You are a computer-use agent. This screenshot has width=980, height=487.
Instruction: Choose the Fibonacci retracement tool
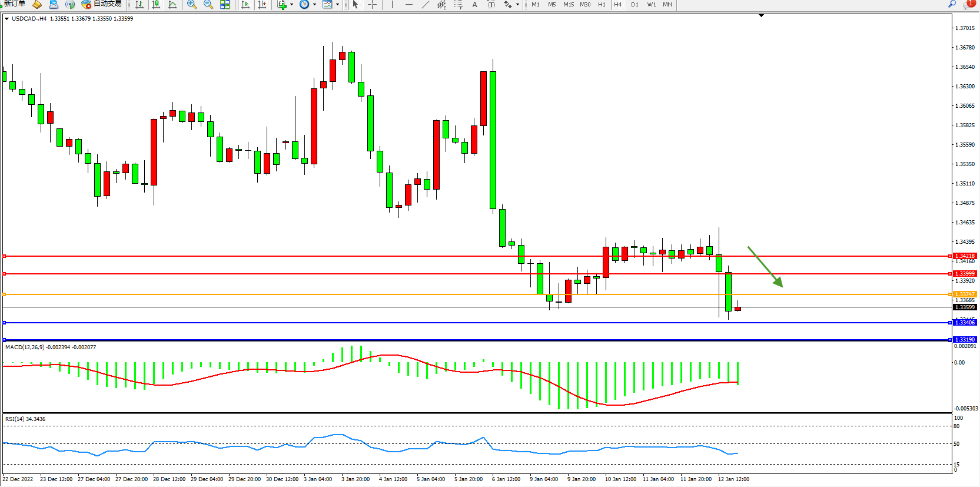click(459, 5)
